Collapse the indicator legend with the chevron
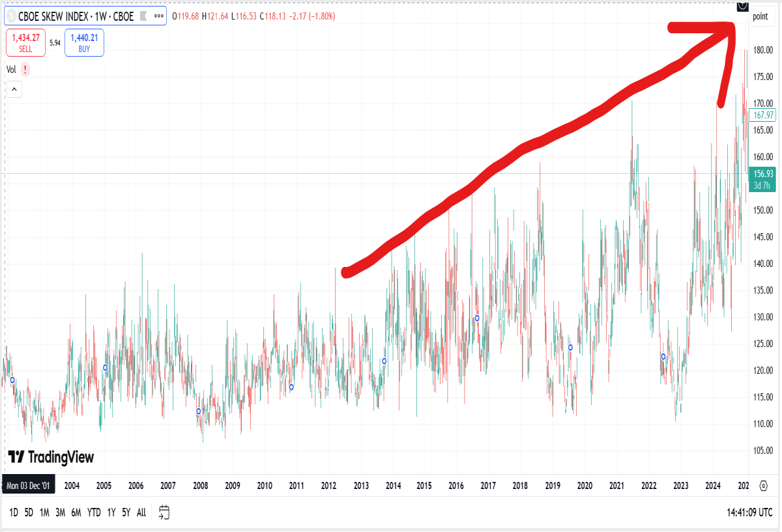This screenshot has height=532, width=782. pyautogui.click(x=14, y=90)
